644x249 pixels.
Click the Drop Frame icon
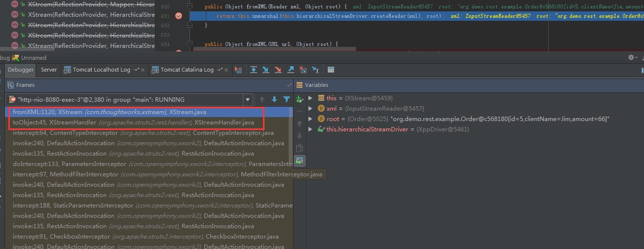(x=303, y=70)
